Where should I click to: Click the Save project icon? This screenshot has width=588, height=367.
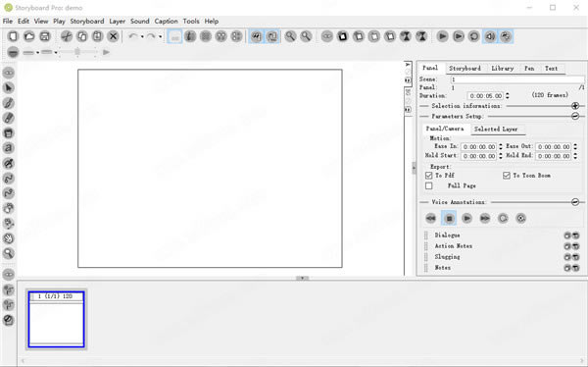coord(45,36)
